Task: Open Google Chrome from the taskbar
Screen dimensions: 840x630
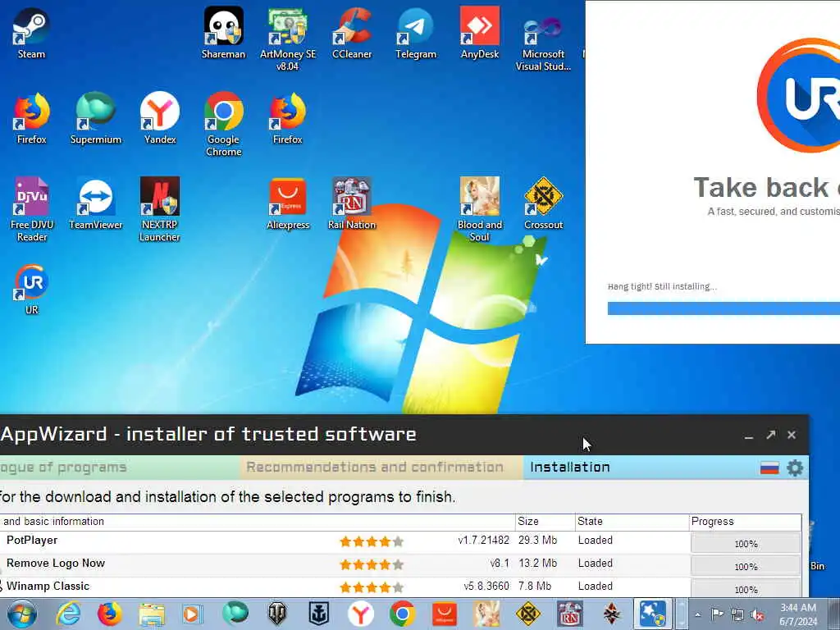Action: (x=402, y=614)
